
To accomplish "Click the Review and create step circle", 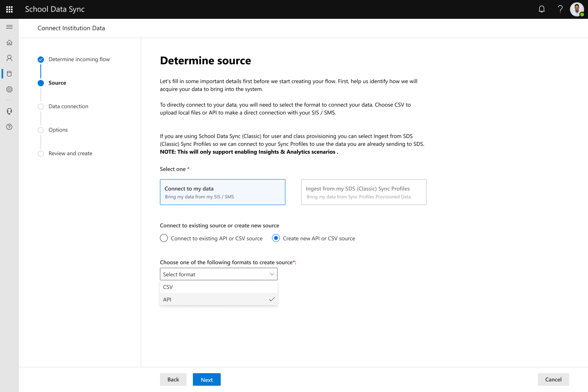I will click(41, 154).
